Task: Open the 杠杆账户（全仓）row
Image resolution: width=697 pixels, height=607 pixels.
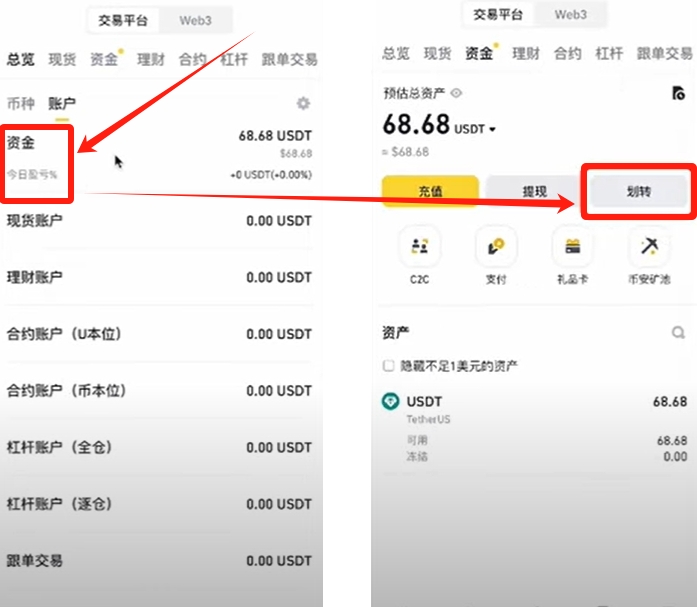Action: [x=158, y=447]
